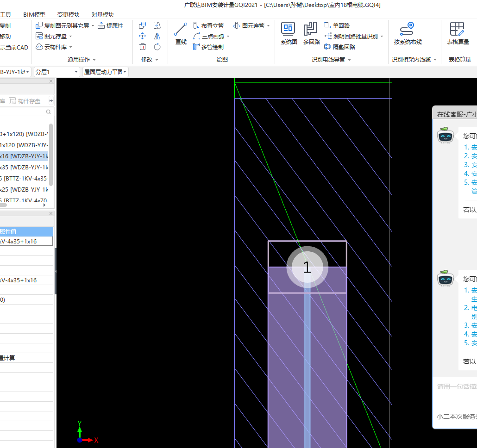Click the 多回路 multi-circuit tool
Image resolution: width=477 pixels, height=448 pixels.
pyautogui.click(x=311, y=34)
